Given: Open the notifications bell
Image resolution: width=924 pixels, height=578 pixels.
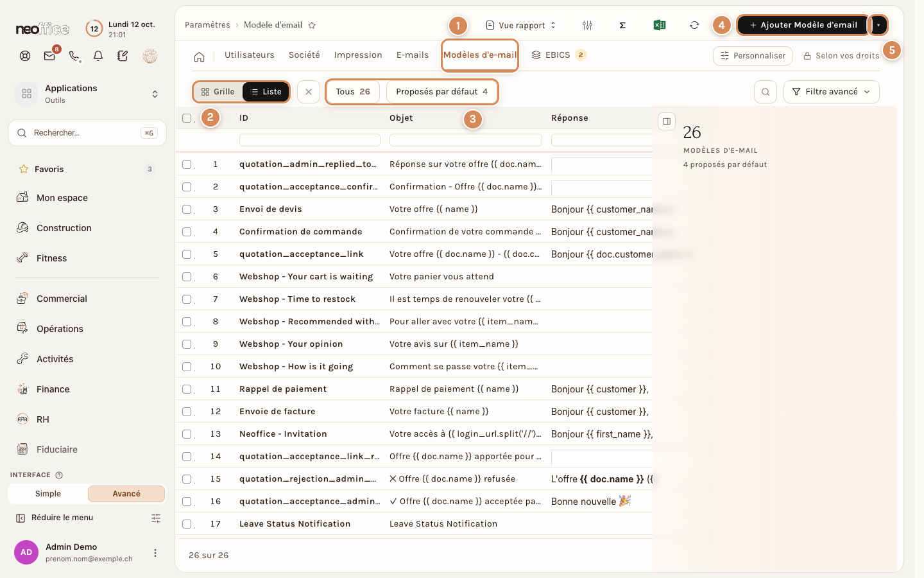Looking at the screenshot, I should coord(98,56).
